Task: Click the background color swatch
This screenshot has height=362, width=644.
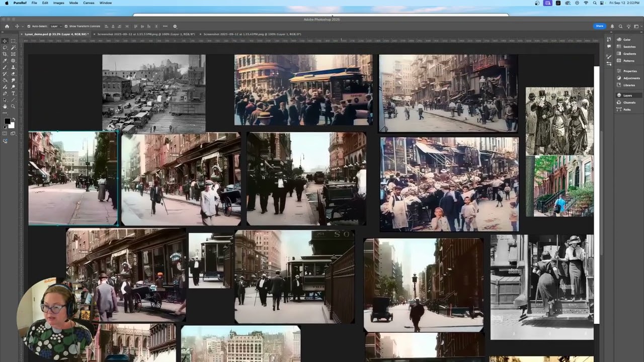Action: pyautogui.click(x=12, y=126)
